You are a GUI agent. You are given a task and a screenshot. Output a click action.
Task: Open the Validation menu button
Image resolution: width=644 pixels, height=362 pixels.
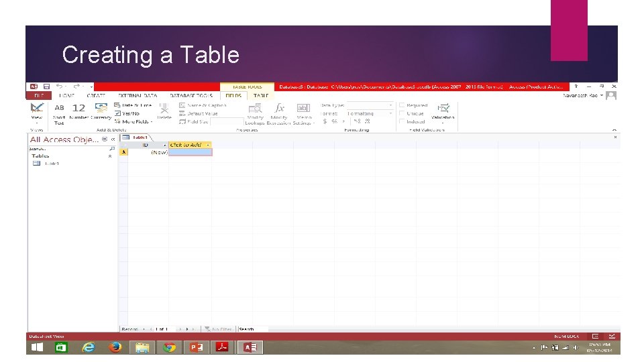443,113
